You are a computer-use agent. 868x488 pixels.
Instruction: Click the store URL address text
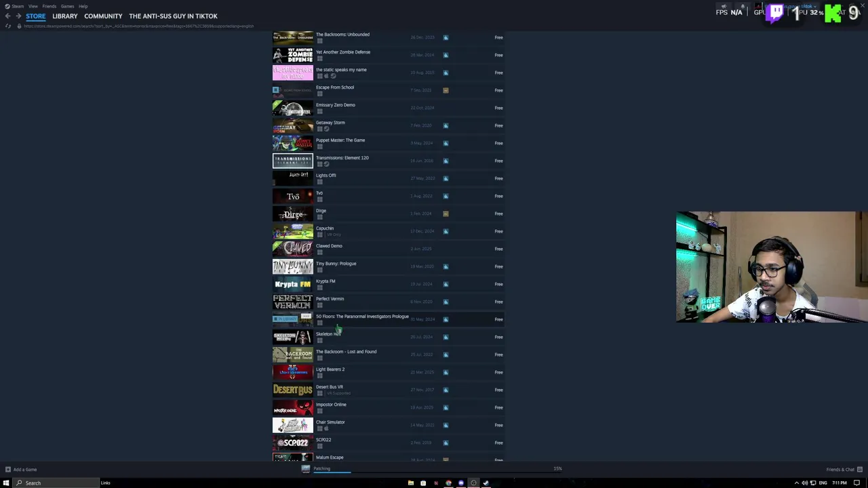pyautogui.click(x=138, y=26)
